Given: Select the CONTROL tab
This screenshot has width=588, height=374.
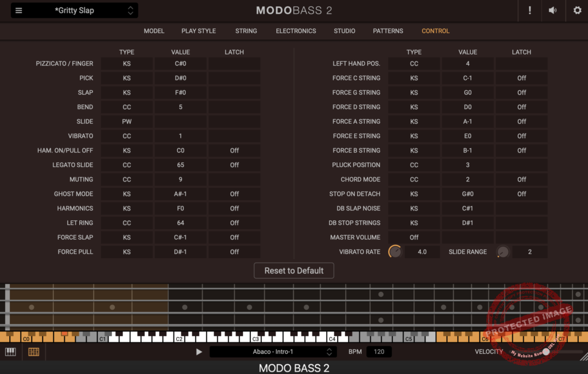Looking at the screenshot, I should click(435, 31).
